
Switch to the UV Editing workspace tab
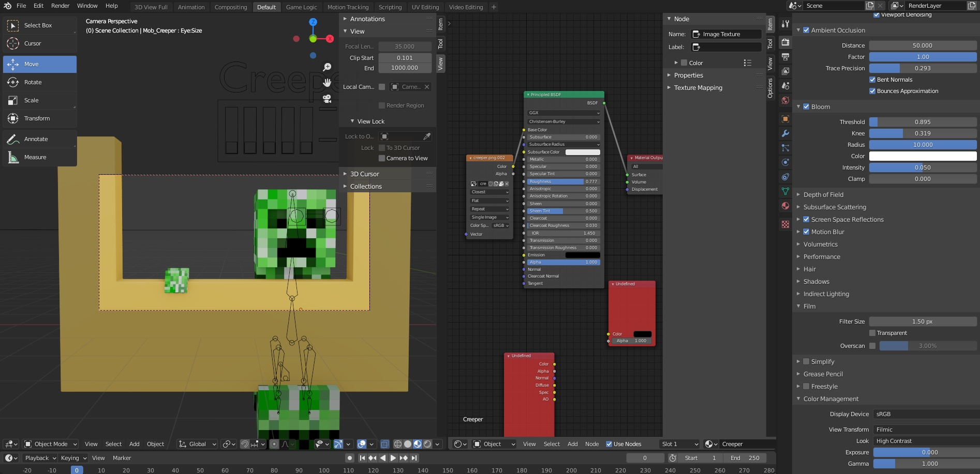coord(425,7)
